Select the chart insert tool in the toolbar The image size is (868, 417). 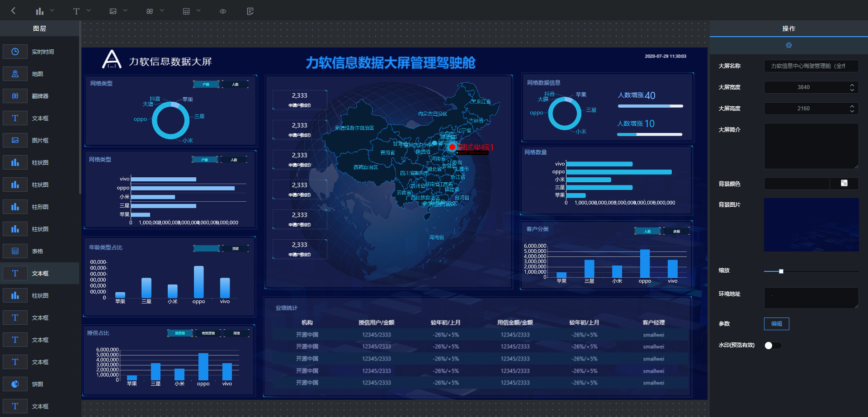[41, 10]
